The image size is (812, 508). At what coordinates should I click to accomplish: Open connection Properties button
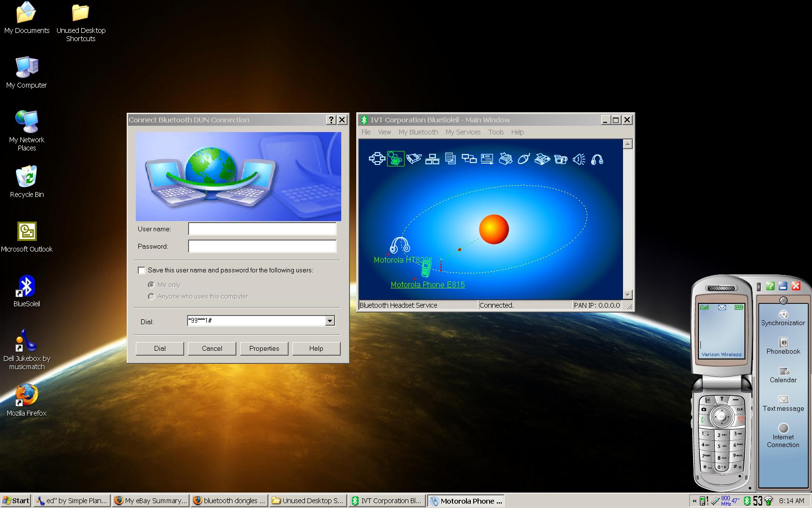pos(264,348)
